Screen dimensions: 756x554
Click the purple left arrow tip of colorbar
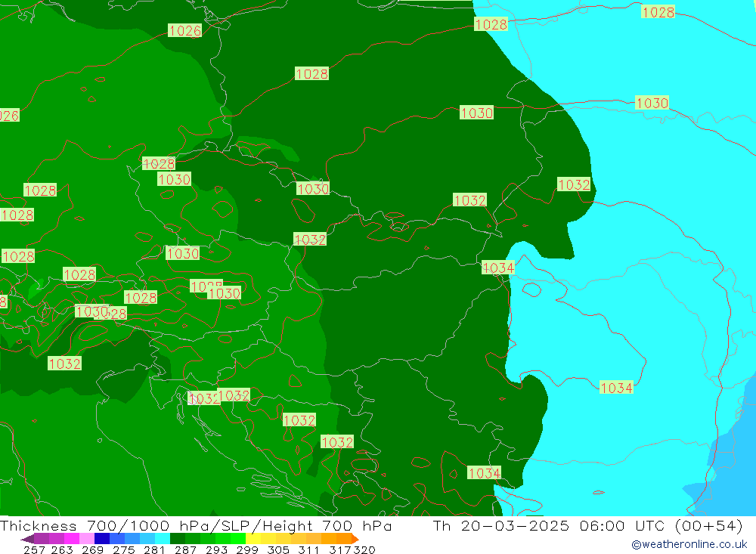pos(27,539)
